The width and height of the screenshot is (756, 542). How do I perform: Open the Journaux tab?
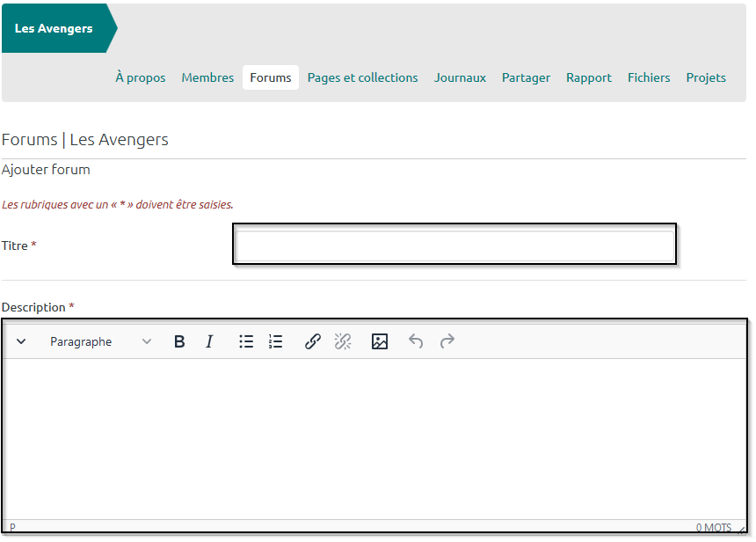tap(460, 77)
